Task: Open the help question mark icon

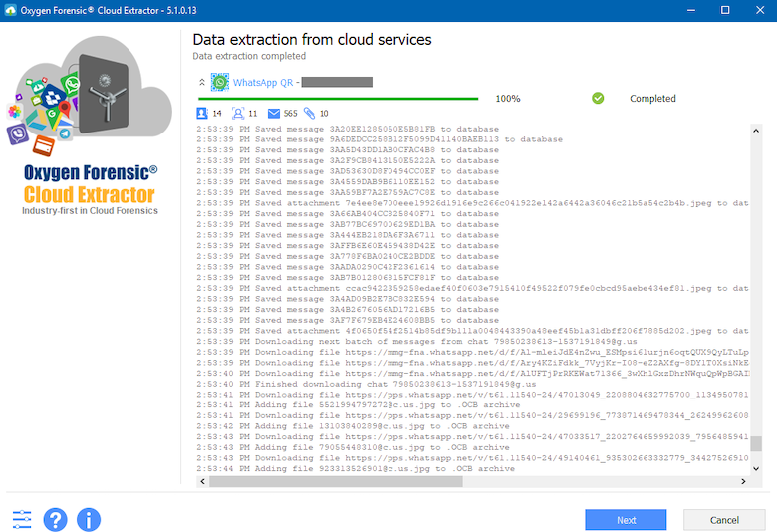Action: [56, 520]
